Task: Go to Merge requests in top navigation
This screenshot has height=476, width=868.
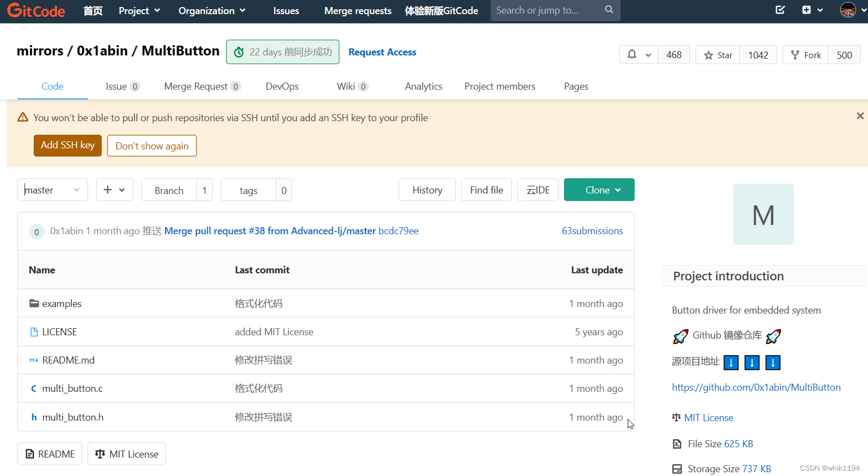Action: pyautogui.click(x=358, y=10)
